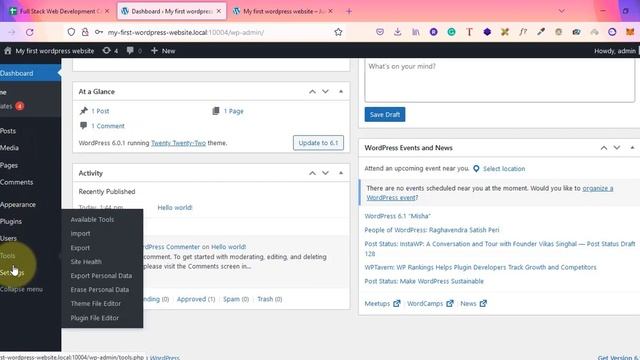Open the list all tabs chevron
This screenshot has width=640, height=360.
click(x=562, y=11)
